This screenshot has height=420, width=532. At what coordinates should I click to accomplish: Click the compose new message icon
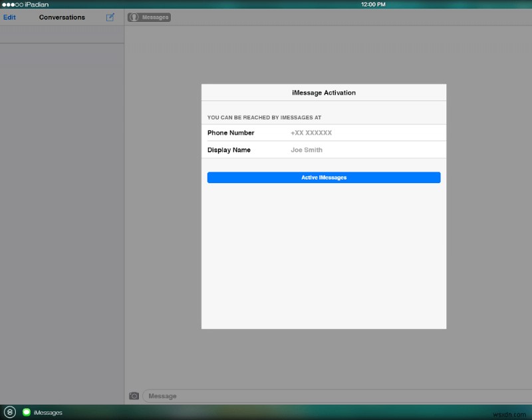[110, 17]
